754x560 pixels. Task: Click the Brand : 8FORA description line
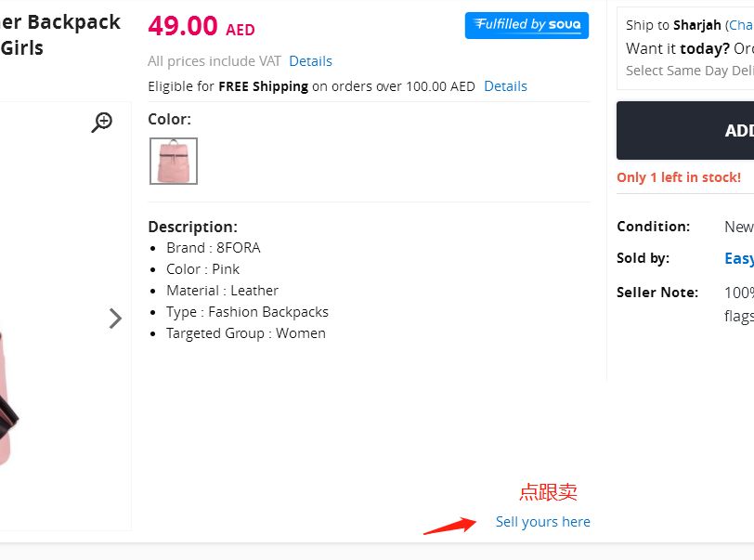(213, 248)
